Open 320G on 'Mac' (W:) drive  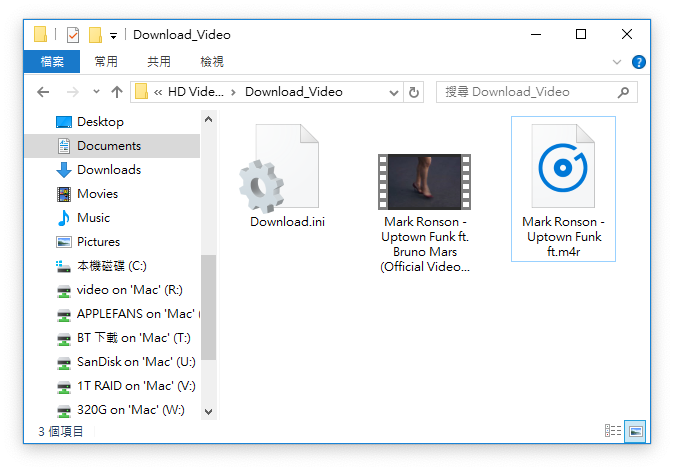pos(113,410)
